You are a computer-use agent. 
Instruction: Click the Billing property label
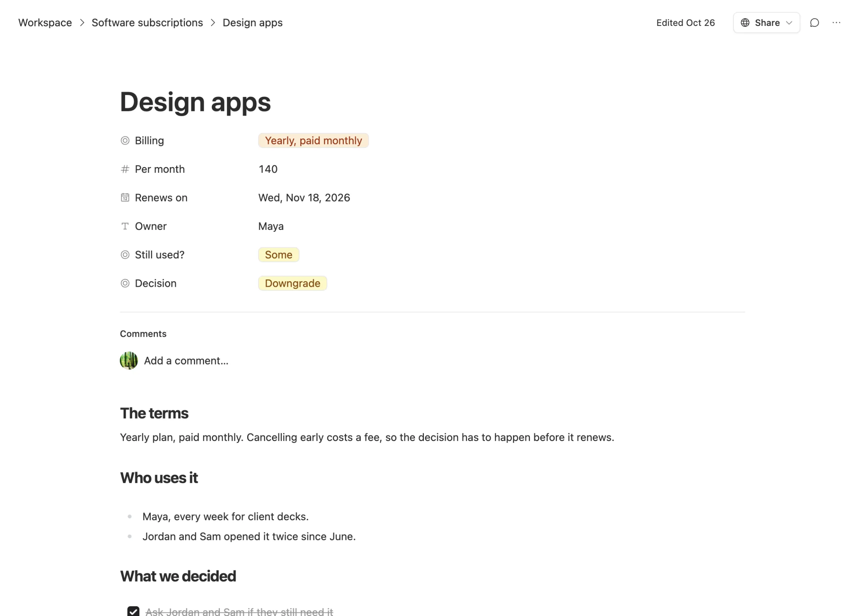150,141
